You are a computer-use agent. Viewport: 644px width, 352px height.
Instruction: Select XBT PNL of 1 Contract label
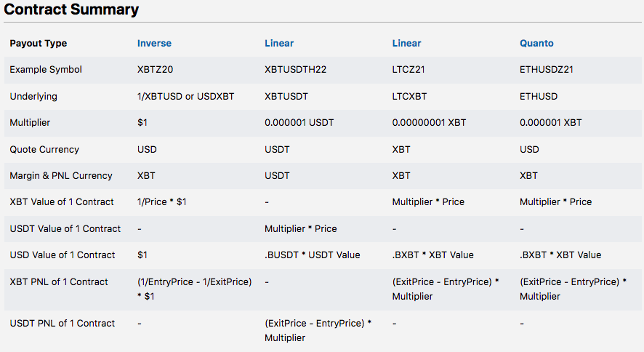point(59,281)
